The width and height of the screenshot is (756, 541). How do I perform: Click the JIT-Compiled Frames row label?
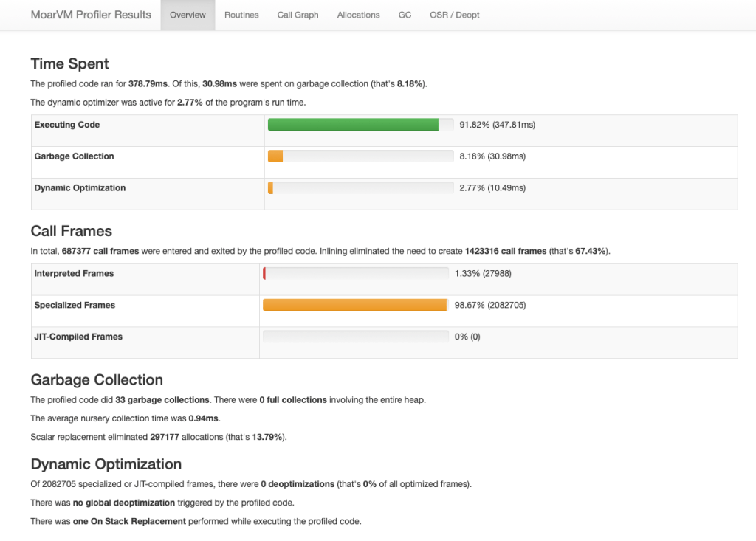78,337
